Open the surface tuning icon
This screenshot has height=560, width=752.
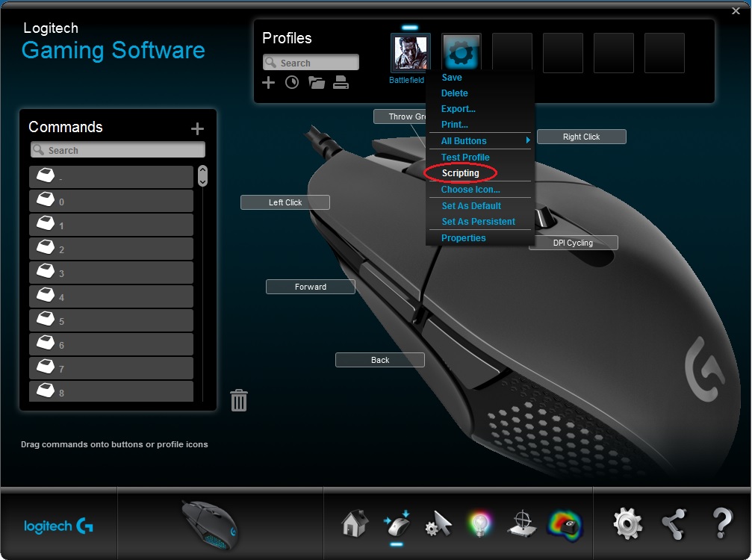pos(523,524)
